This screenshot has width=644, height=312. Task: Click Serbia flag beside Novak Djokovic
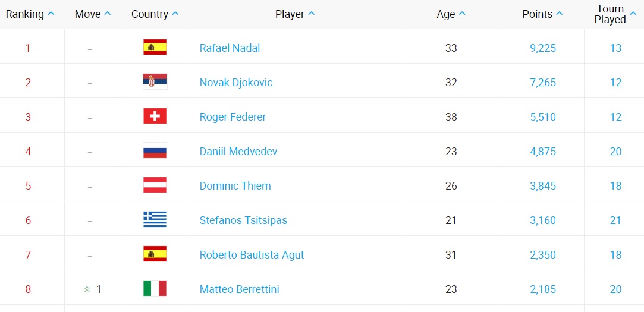(x=155, y=82)
